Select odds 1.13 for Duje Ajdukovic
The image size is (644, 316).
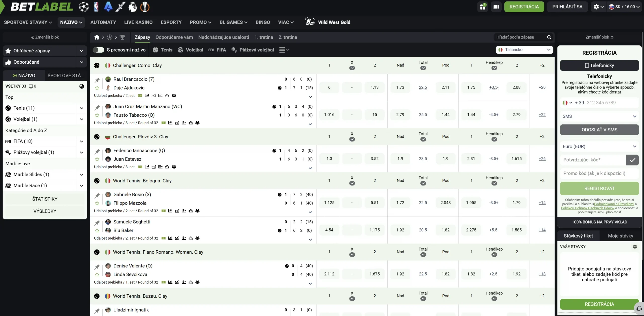coord(375,87)
